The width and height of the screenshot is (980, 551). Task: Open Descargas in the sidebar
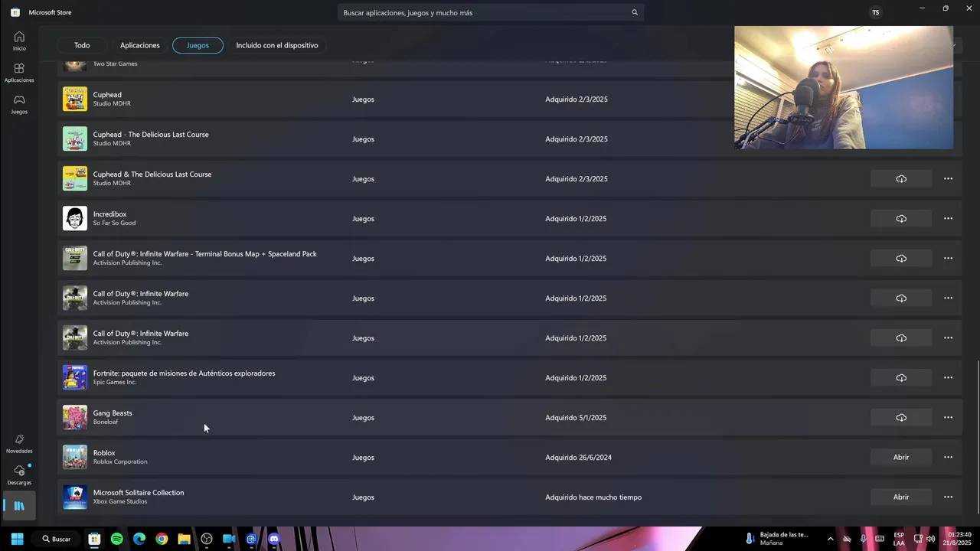click(x=19, y=475)
